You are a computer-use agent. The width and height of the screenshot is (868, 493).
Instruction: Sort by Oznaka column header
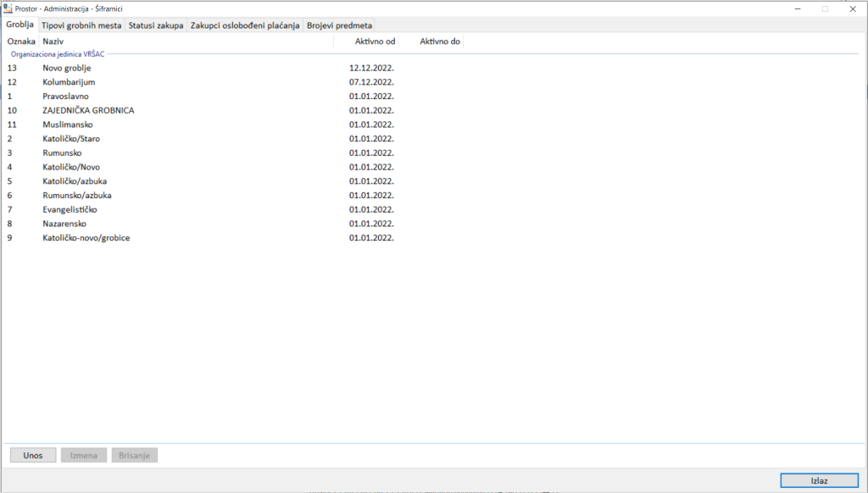pos(21,41)
